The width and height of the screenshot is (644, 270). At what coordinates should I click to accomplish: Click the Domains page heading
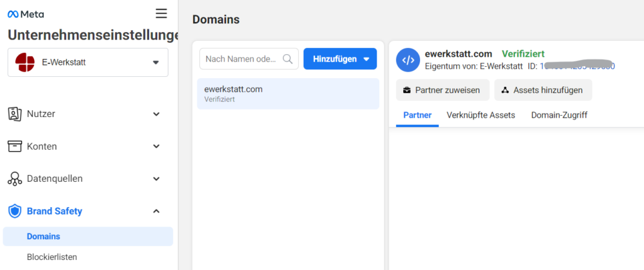pos(216,20)
